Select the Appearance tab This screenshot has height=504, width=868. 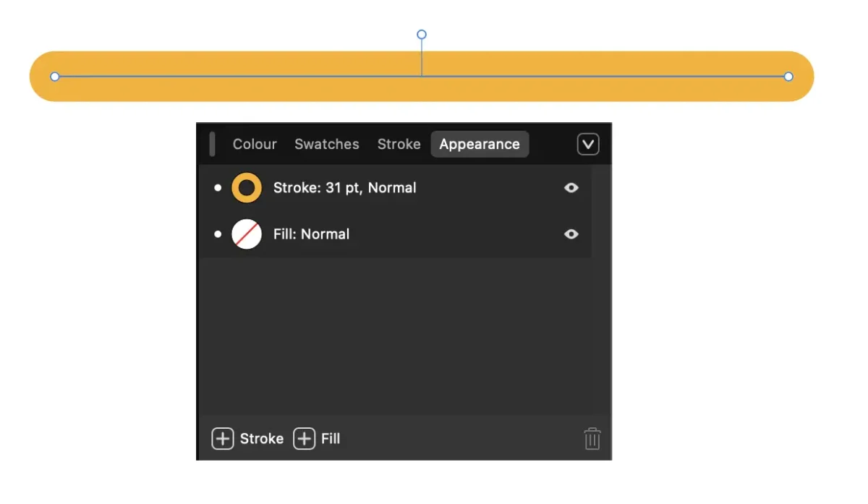(x=480, y=144)
